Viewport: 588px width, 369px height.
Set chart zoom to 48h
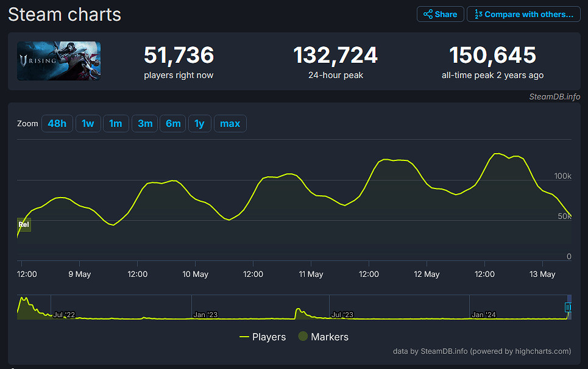(57, 123)
